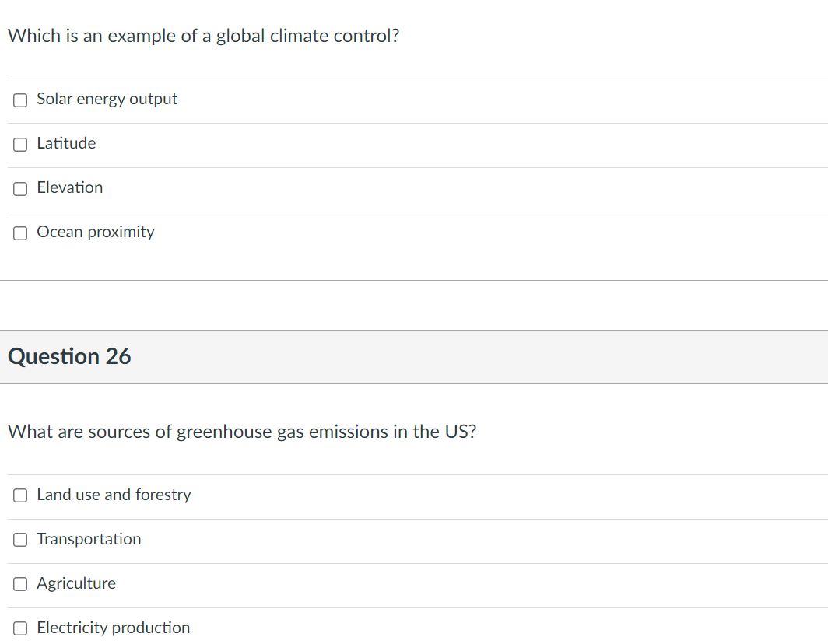Image resolution: width=828 pixels, height=644 pixels.
Task: Tick the Latitude checkbox
Action: coord(21,144)
